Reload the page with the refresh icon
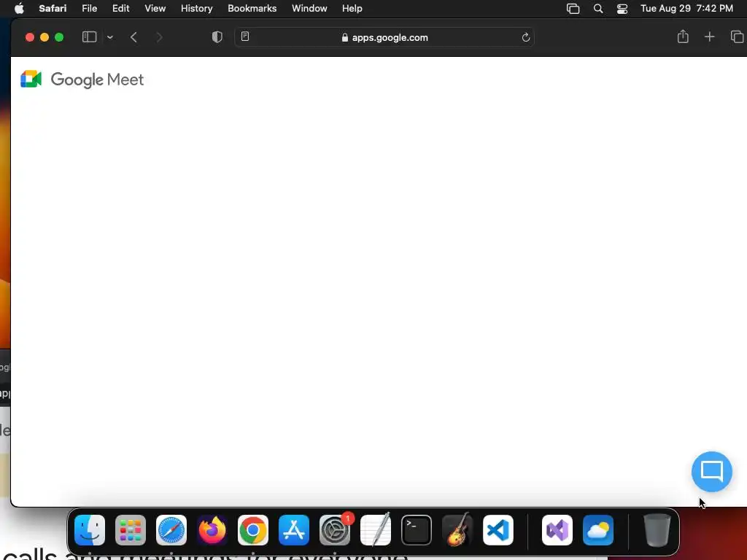The width and height of the screenshot is (747, 560). [525, 37]
